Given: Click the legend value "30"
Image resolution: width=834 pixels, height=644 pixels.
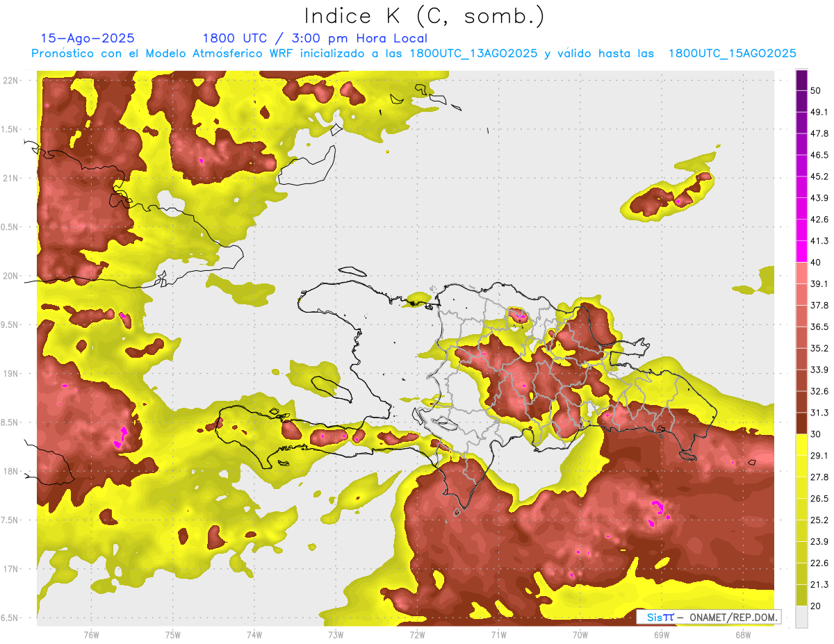Looking at the screenshot, I should (x=816, y=434).
